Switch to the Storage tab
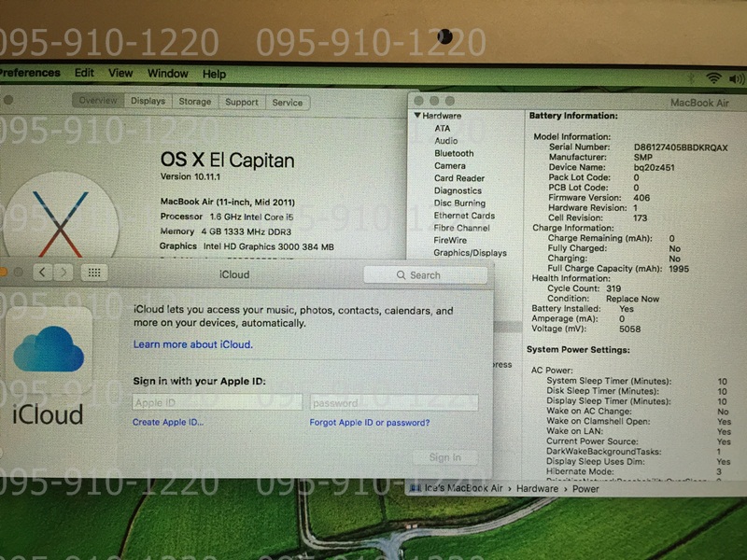This screenshot has width=747, height=560. pyautogui.click(x=195, y=102)
